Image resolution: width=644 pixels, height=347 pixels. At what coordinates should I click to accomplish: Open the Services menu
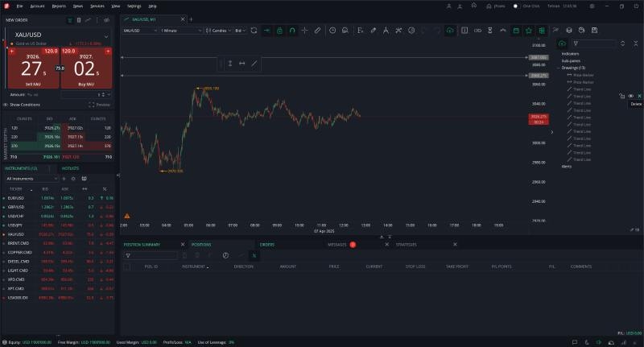[97, 6]
